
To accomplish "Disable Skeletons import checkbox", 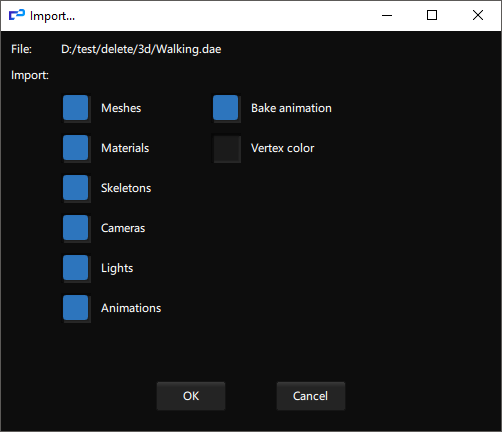I will coord(76,188).
